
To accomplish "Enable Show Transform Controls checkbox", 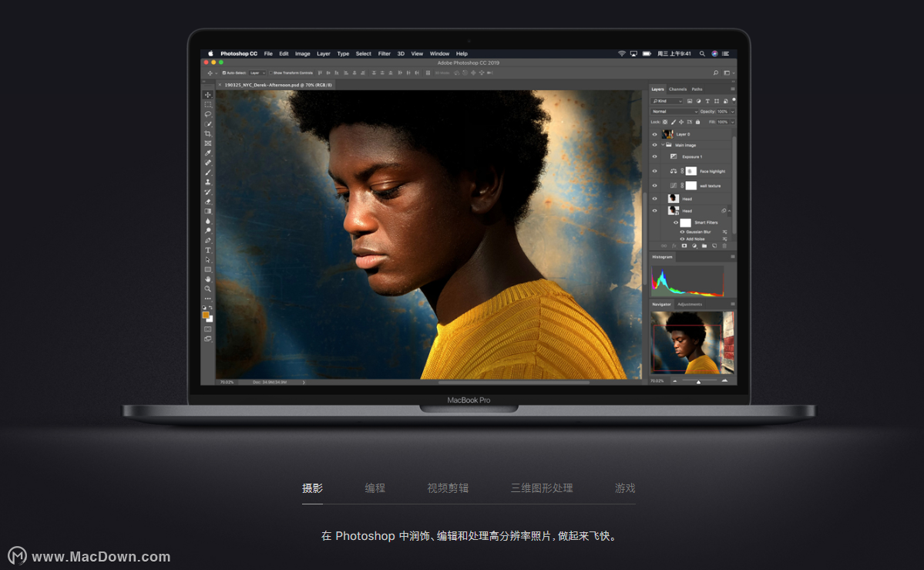I will [x=270, y=73].
